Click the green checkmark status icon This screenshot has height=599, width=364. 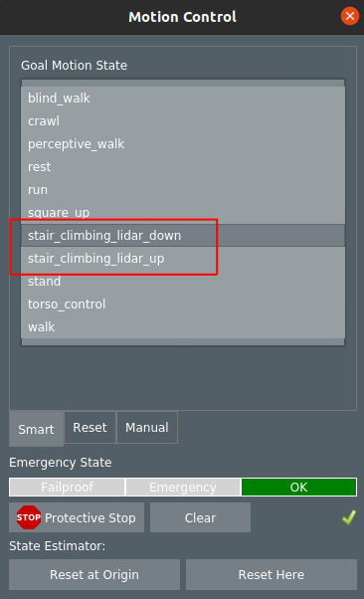(x=349, y=517)
